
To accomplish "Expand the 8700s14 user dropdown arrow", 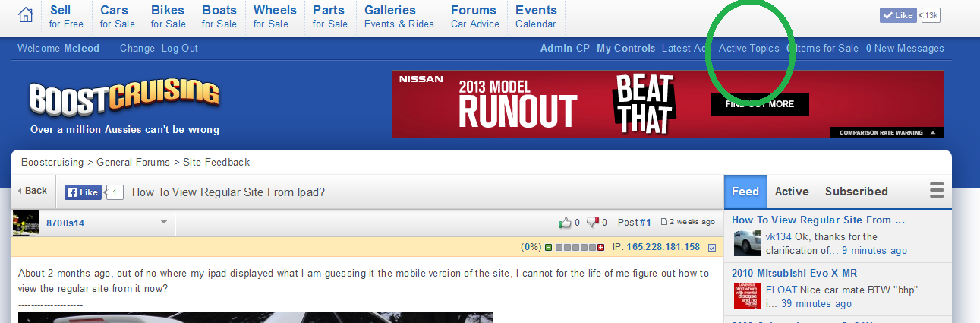I will [x=163, y=223].
